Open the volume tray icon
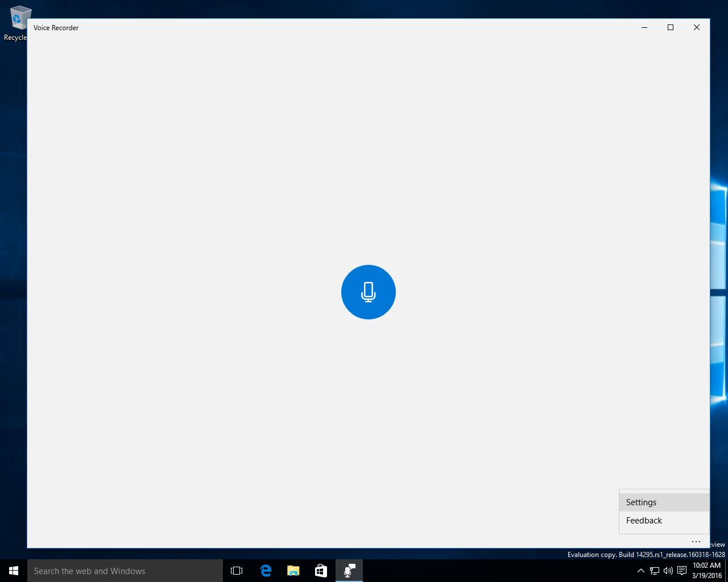Viewport: 728px width, 582px height. (668, 571)
